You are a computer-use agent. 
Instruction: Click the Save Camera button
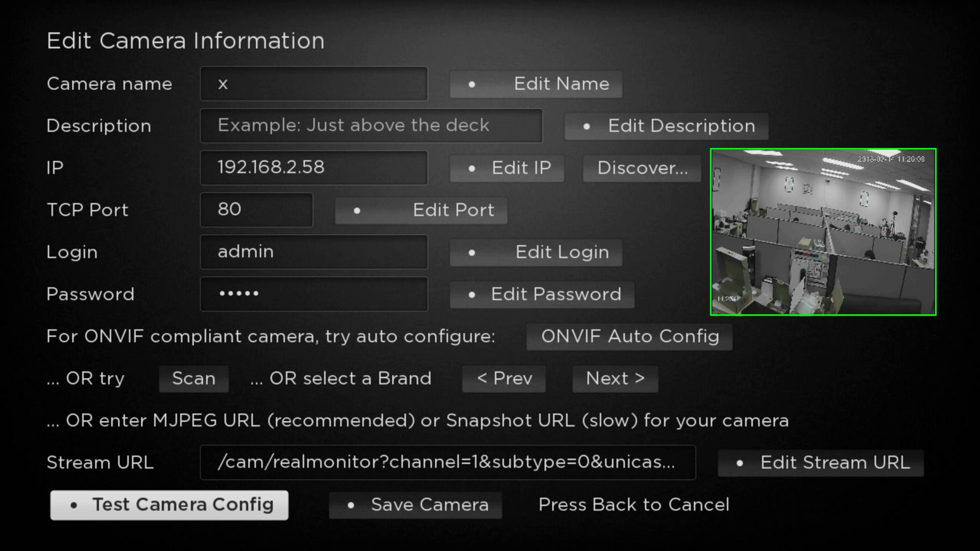coord(415,505)
